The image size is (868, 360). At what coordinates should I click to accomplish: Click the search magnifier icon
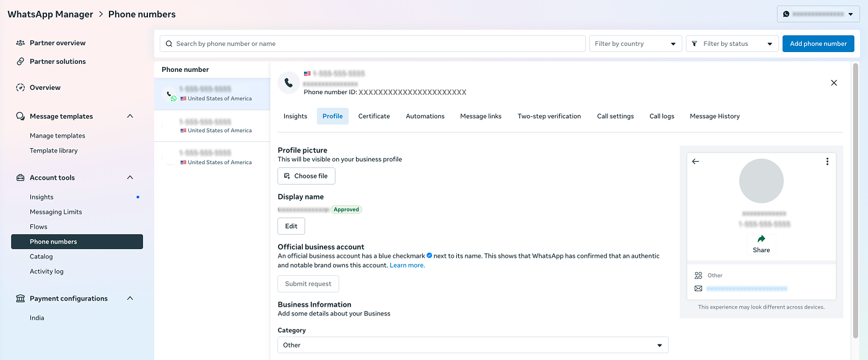[x=168, y=43]
